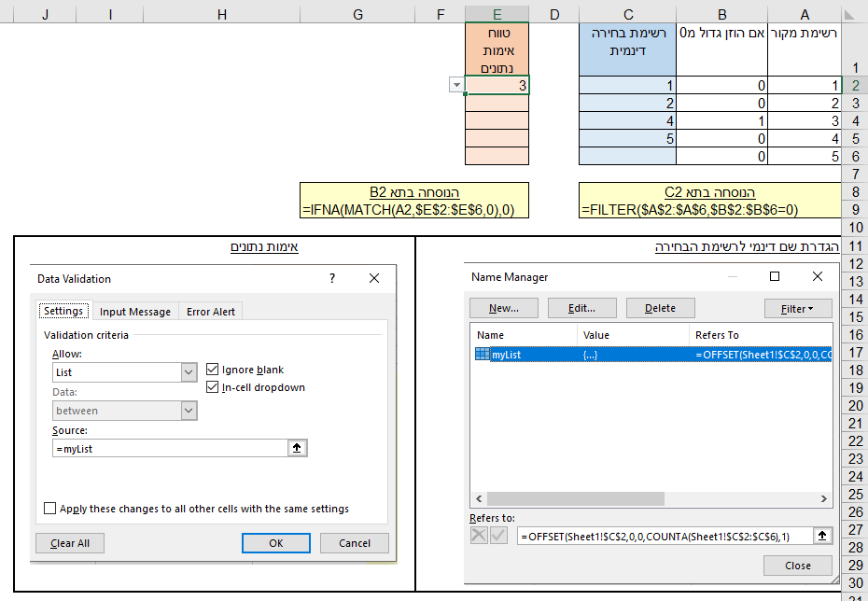Select column A header

click(x=805, y=14)
